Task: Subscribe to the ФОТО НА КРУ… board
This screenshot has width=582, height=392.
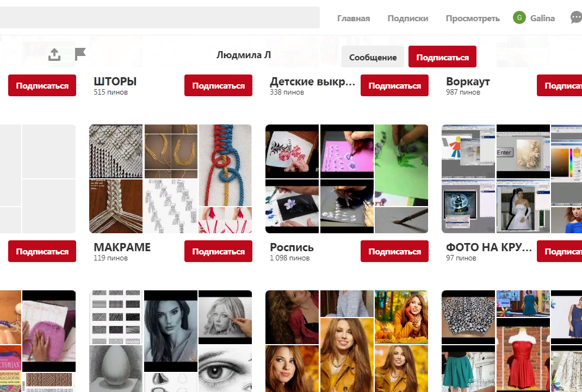Action: tap(559, 251)
